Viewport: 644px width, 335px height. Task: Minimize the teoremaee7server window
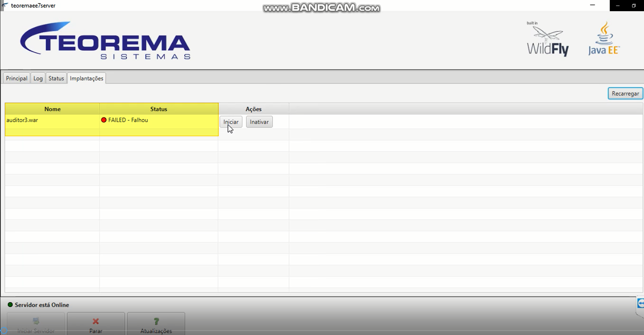click(592, 5)
